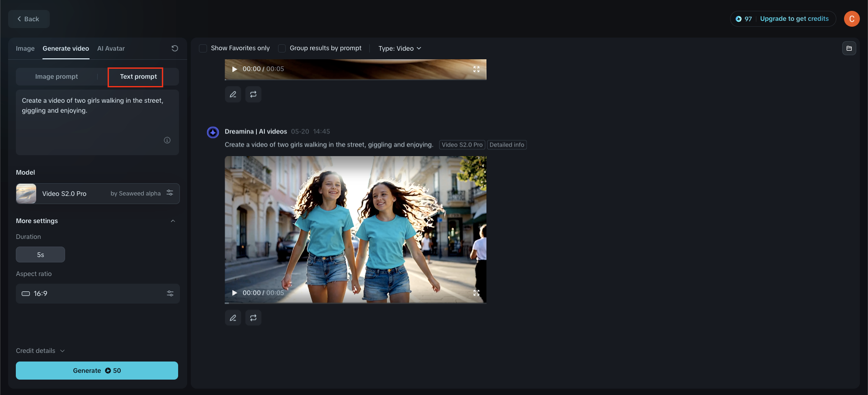Viewport: 868px width, 395px height.
Task: Switch to the AI Avatar tab
Action: tap(111, 48)
